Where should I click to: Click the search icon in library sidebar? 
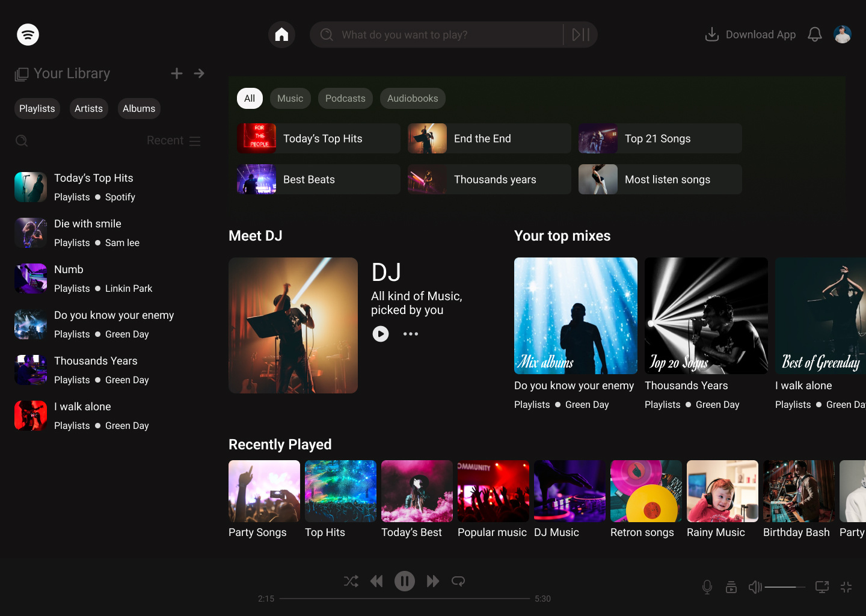pyautogui.click(x=22, y=141)
